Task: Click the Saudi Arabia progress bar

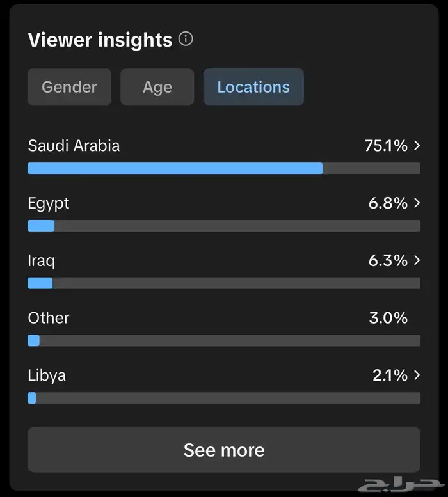Action: (224, 168)
